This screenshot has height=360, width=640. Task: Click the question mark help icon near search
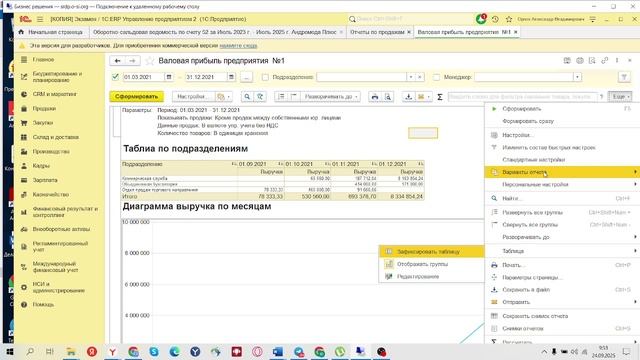tap(601, 97)
